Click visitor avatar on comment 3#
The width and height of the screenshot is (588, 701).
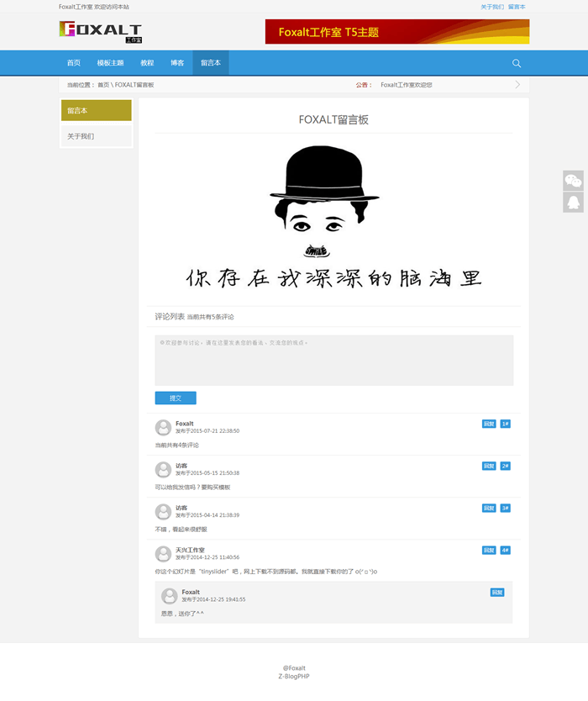click(x=163, y=511)
